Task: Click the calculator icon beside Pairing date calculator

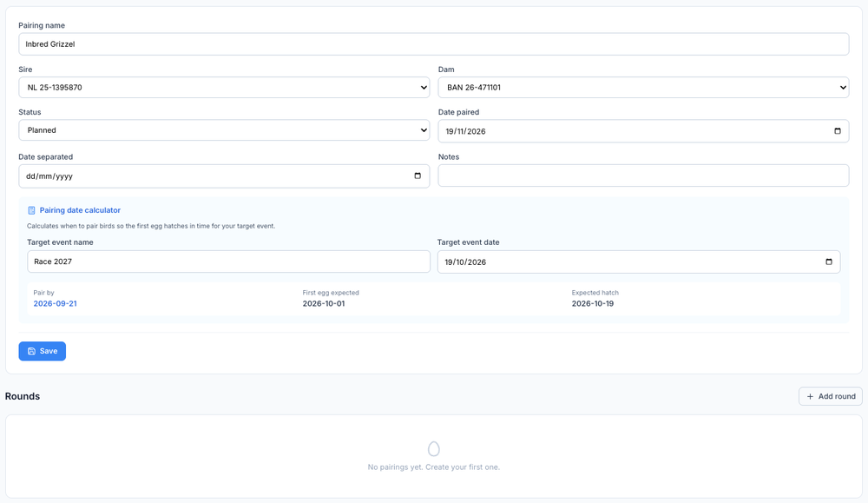Action: coord(31,210)
